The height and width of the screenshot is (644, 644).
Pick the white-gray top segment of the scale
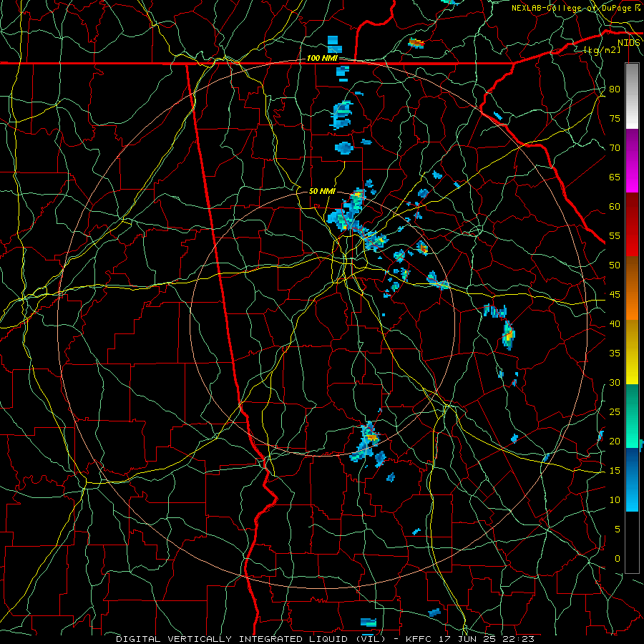point(632,96)
